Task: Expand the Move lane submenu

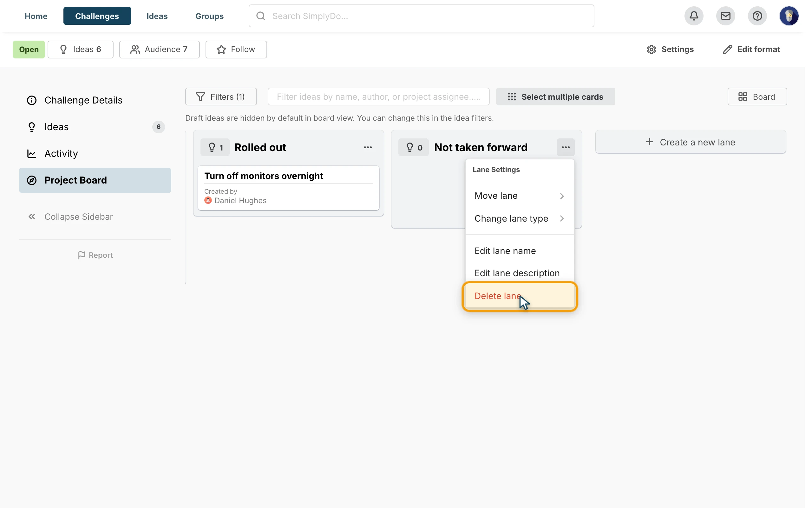Action: (x=520, y=196)
